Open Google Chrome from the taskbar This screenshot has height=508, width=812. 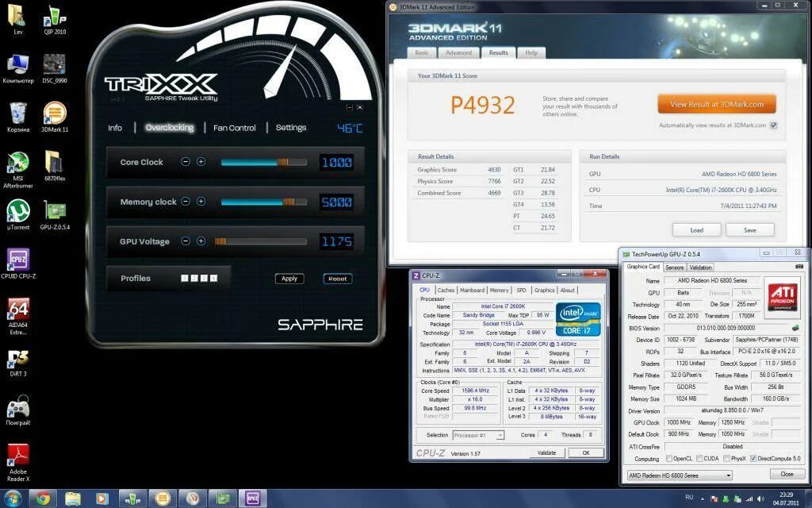(x=43, y=498)
